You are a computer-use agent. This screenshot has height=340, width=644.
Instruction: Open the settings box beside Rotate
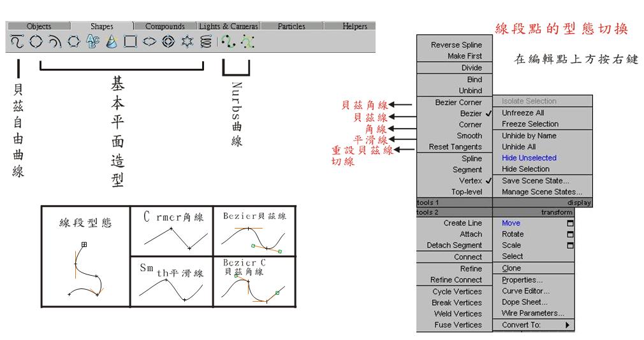click(x=570, y=234)
